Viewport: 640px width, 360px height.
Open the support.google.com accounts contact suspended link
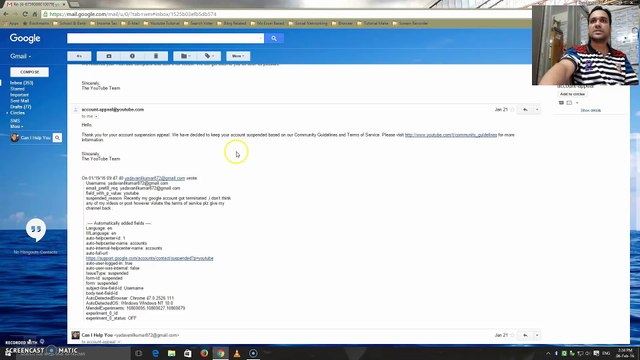[x=149, y=258]
